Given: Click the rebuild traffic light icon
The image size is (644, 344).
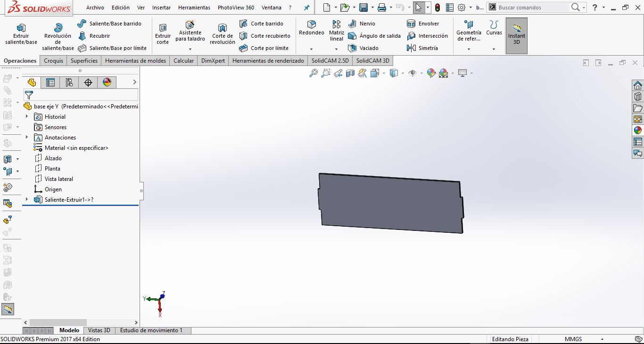Looking at the screenshot, I should 438,8.
